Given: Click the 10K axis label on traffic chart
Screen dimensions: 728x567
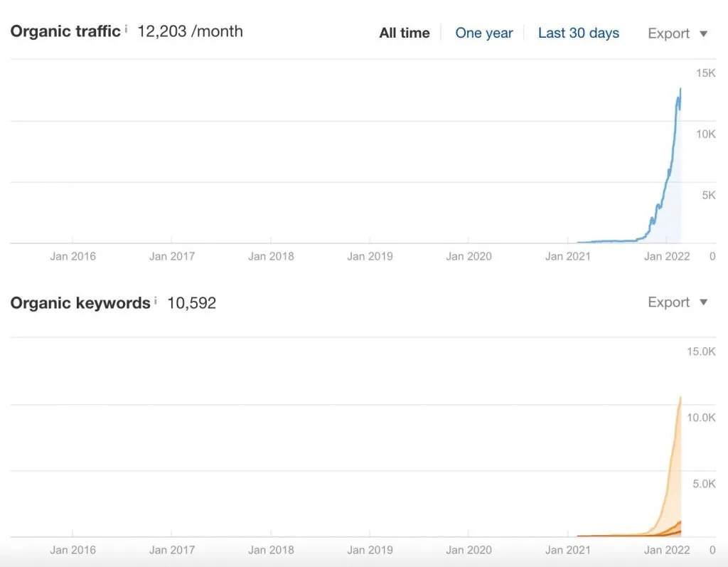Looking at the screenshot, I should click(x=706, y=134).
